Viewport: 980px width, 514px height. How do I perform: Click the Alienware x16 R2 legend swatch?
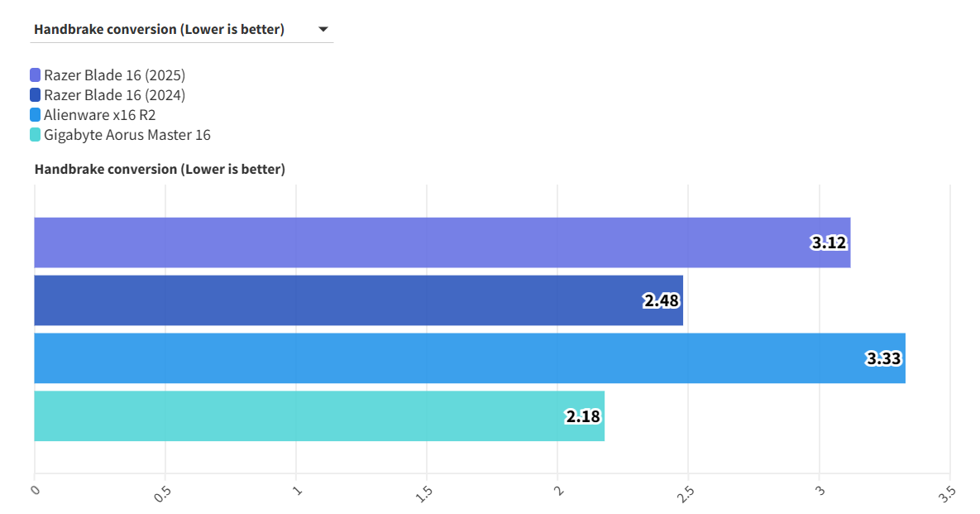pos(35,115)
